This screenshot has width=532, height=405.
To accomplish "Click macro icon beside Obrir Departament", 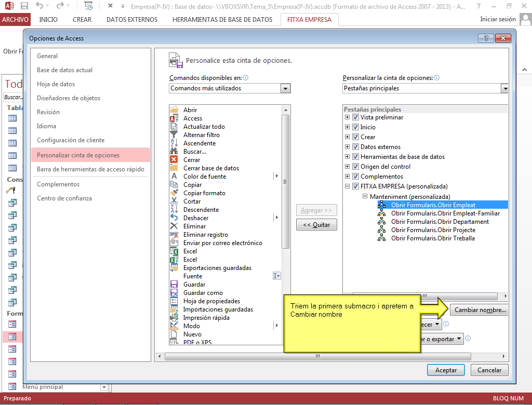I will (382, 222).
